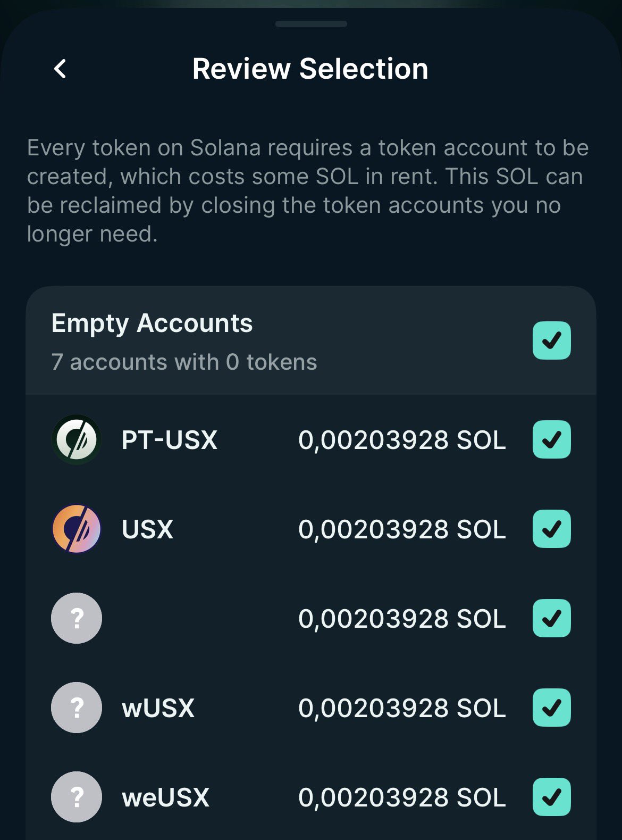Uncheck the weUSX account checkbox
The image size is (622, 840).
(x=551, y=797)
